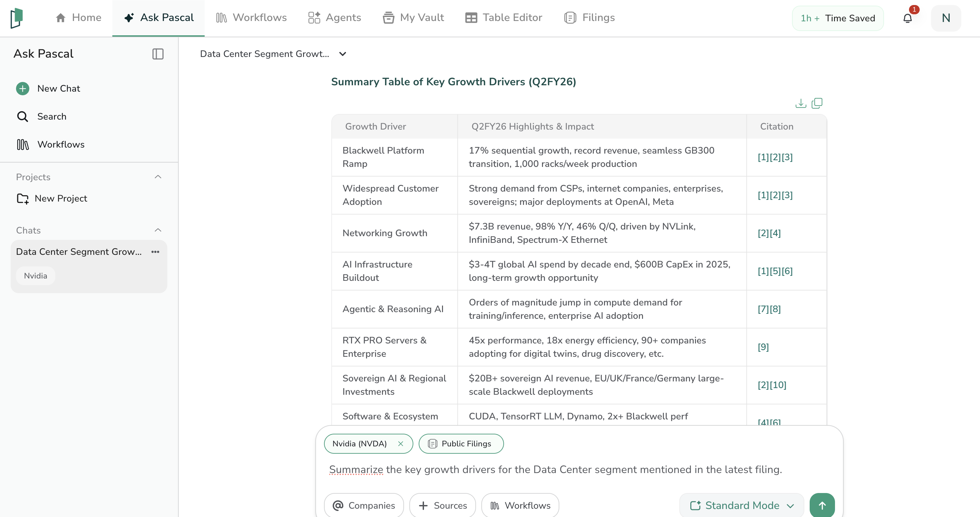Click the New Chat plus icon

pos(23,89)
